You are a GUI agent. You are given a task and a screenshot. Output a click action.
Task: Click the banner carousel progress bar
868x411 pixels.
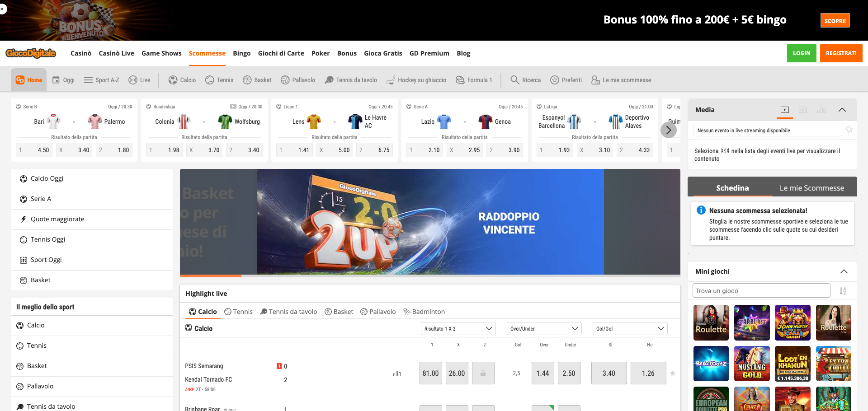coord(430,276)
